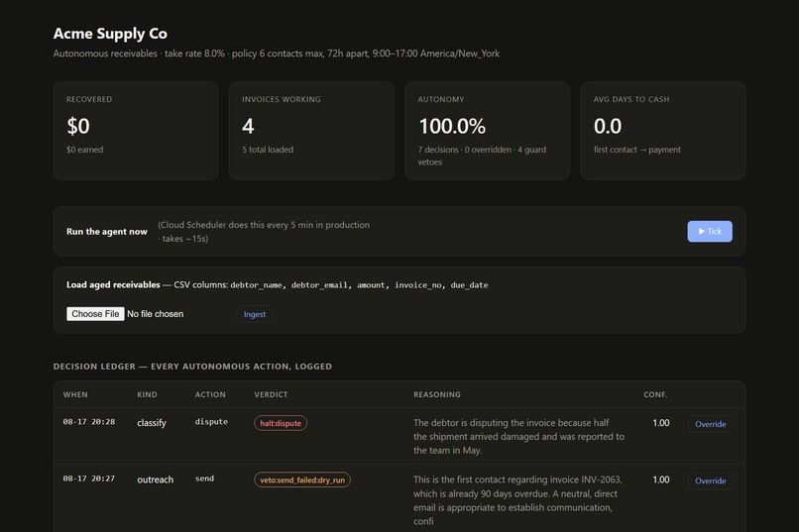
Task: Click the 'No file chosen' text
Action: coord(156,314)
